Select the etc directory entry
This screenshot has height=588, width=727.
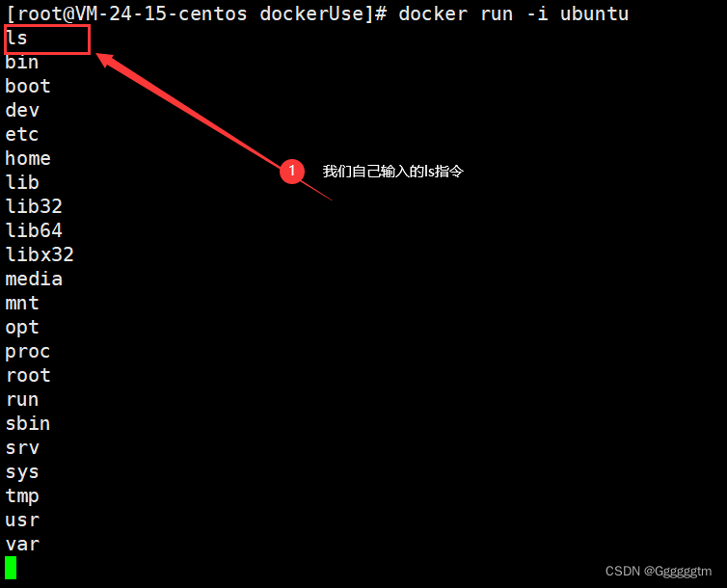click(x=22, y=134)
